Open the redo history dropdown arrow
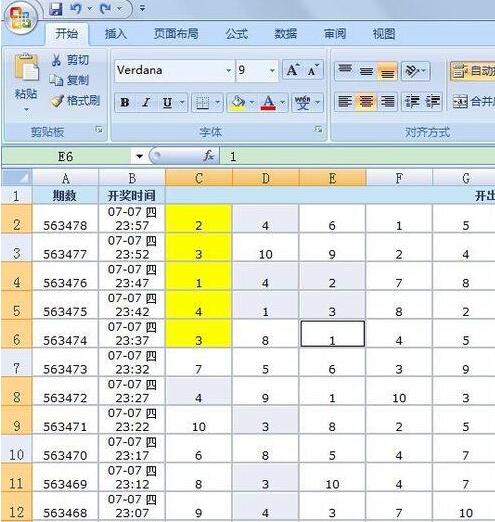 (x=119, y=8)
